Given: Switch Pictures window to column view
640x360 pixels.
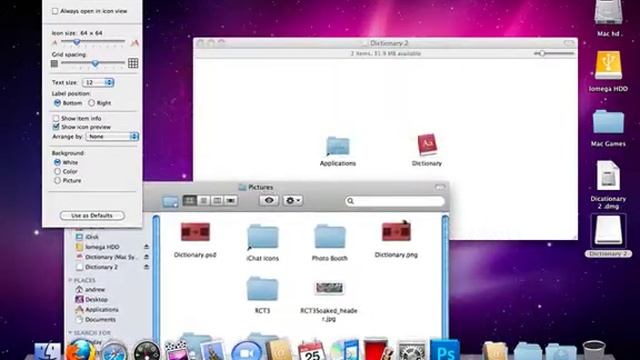Looking at the screenshot, I should point(217,200).
